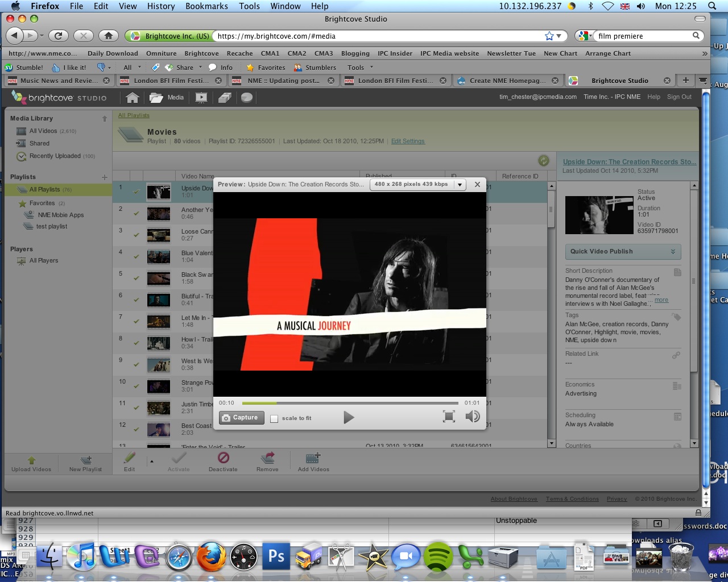
Task: Click the I like it! thumbs-up button
Action: coord(69,67)
